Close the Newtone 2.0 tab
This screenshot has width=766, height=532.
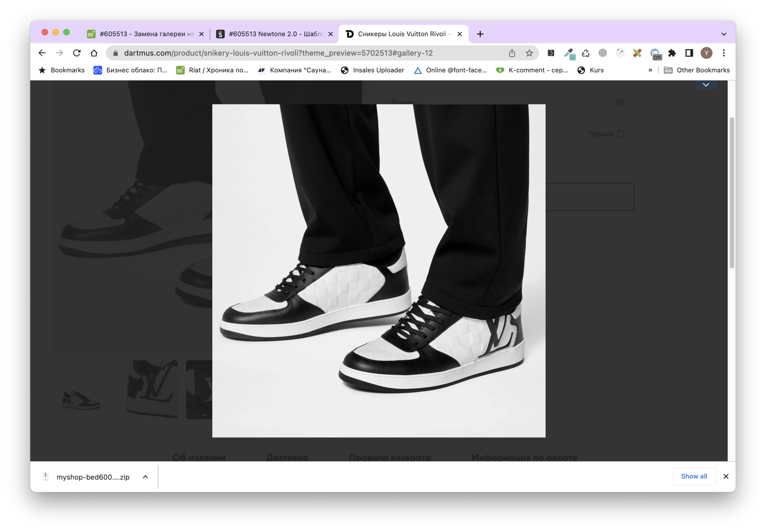tap(331, 34)
